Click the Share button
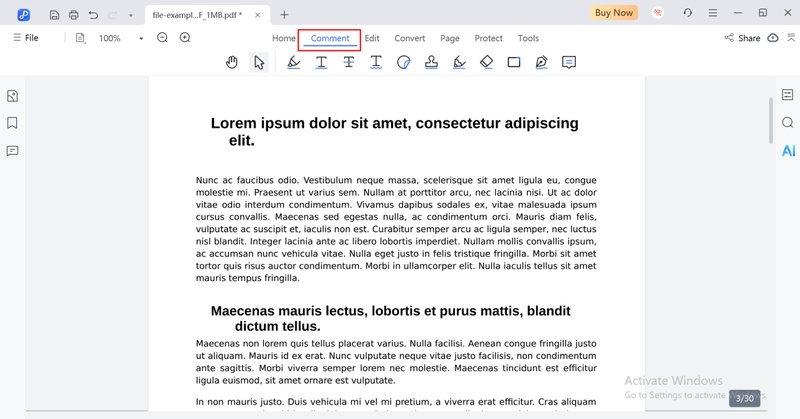This screenshot has height=419, width=800. pos(742,38)
